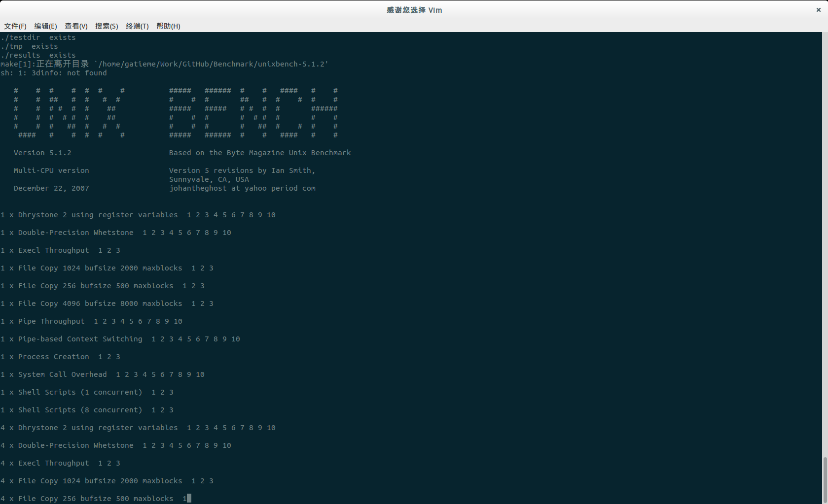Image resolution: width=828 pixels, height=504 pixels.
Task: Click 'Based on the Byte Magazine Unix Benchmark'
Action: [x=260, y=153]
